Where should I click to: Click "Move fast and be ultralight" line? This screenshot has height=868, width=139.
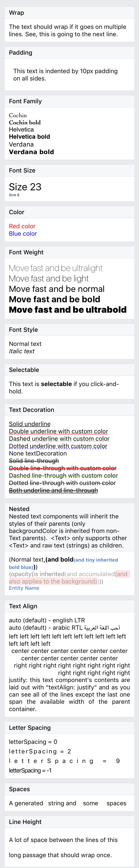56,268
